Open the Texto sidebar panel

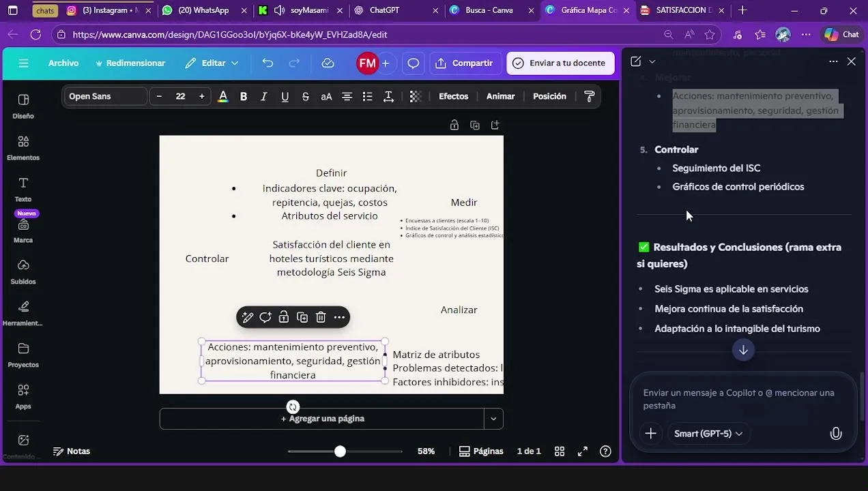point(23,190)
